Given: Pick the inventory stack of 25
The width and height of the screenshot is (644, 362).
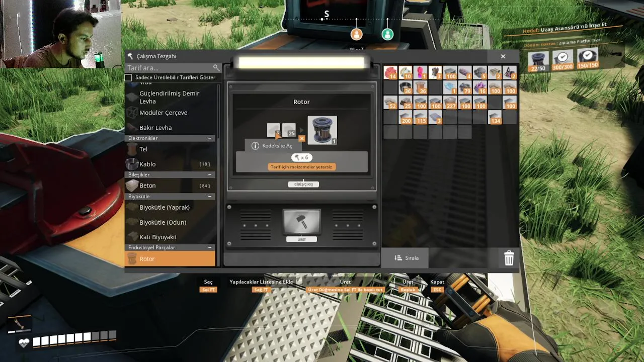Looking at the screenshot, I should tap(406, 103).
